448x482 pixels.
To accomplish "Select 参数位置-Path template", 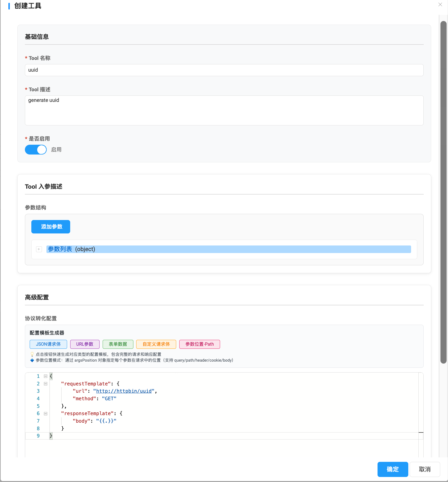I will click(199, 344).
